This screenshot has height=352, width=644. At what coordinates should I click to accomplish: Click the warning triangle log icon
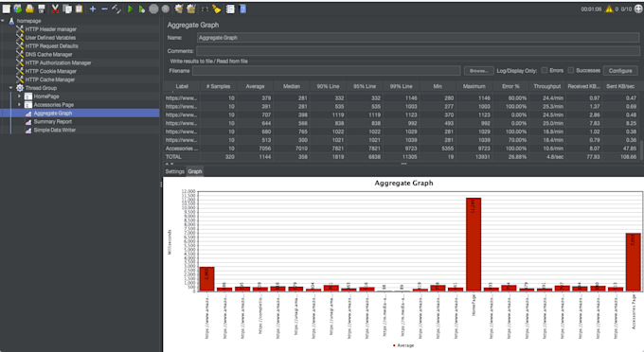[609, 9]
